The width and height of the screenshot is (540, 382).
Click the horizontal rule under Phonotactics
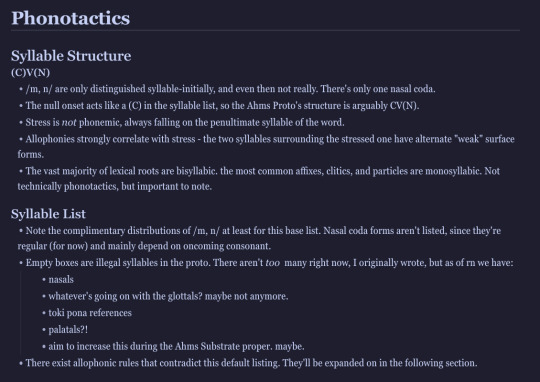[x=265, y=31]
